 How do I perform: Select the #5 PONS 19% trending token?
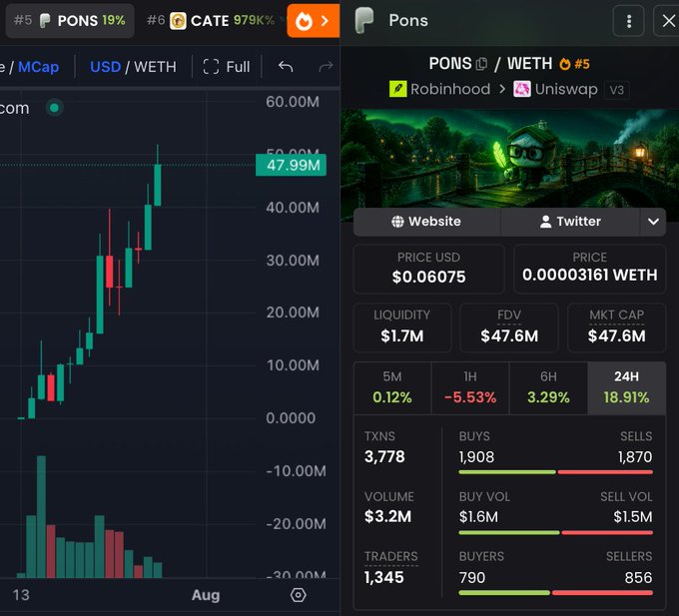[x=70, y=20]
